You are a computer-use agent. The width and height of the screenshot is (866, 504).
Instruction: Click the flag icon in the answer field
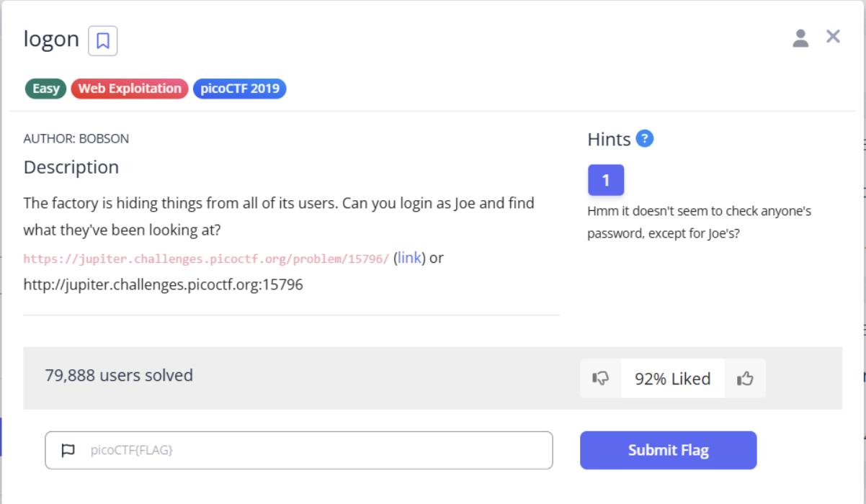click(x=68, y=451)
